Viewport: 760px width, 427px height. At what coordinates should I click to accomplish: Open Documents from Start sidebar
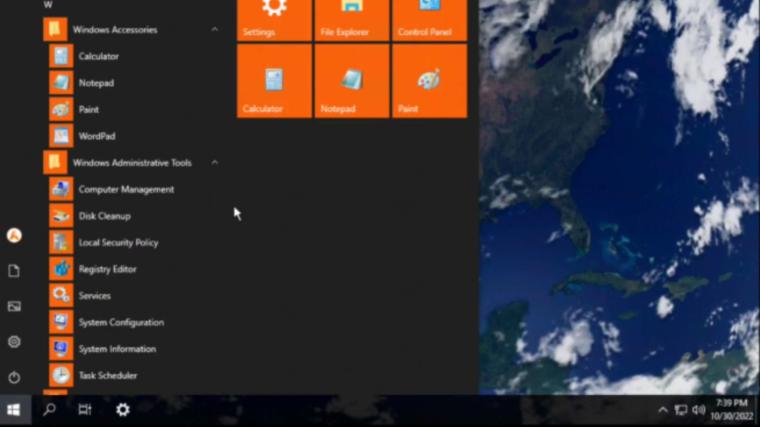click(x=14, y=271)
